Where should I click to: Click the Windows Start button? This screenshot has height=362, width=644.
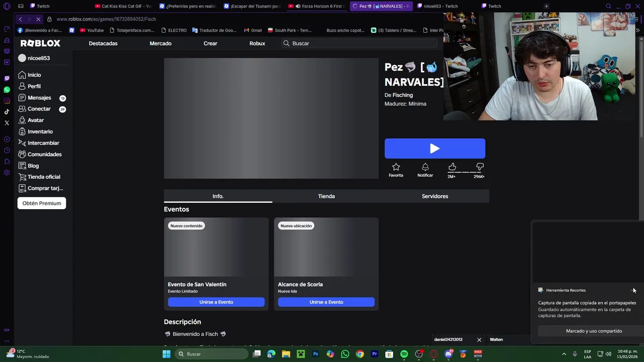[167, 354]
